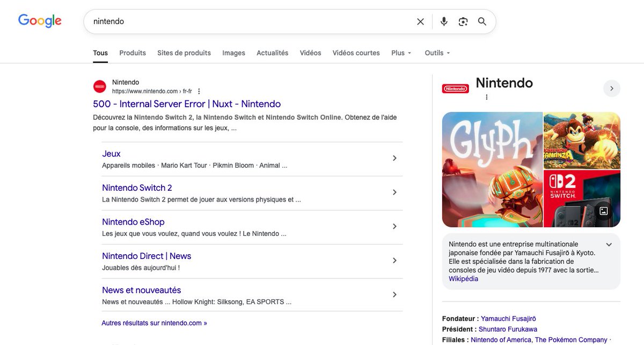Open the Nintendo eShop sitelink
Image resolution: width=644 pixels, height=345 pixels.
(134, 222)
